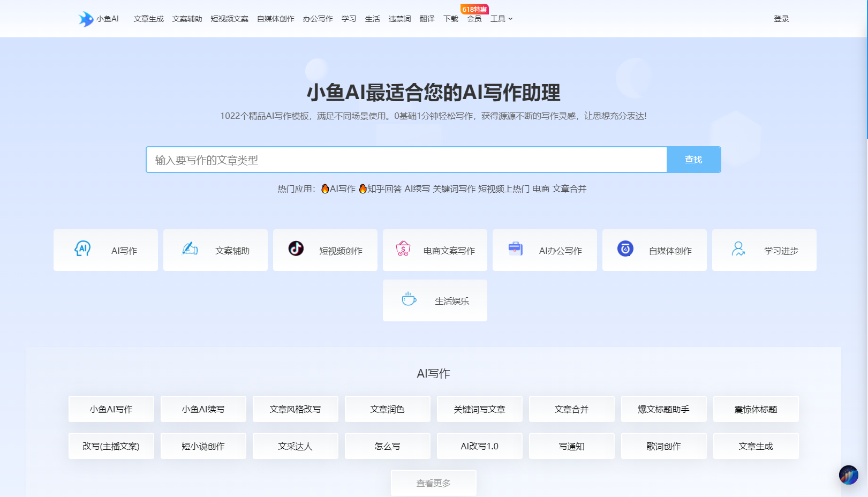Select the 文案辅助 pen icon
868x497 pixels.
click(x=190, y=248)
